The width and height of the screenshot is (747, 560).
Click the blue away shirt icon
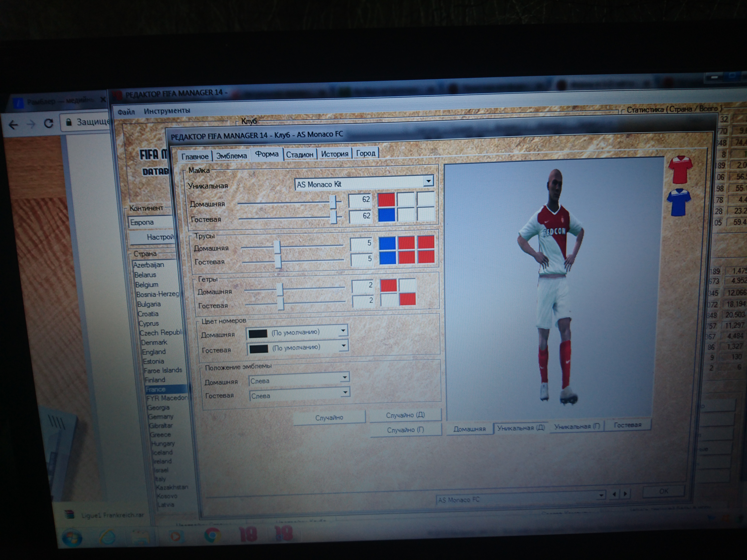(679, 202)
